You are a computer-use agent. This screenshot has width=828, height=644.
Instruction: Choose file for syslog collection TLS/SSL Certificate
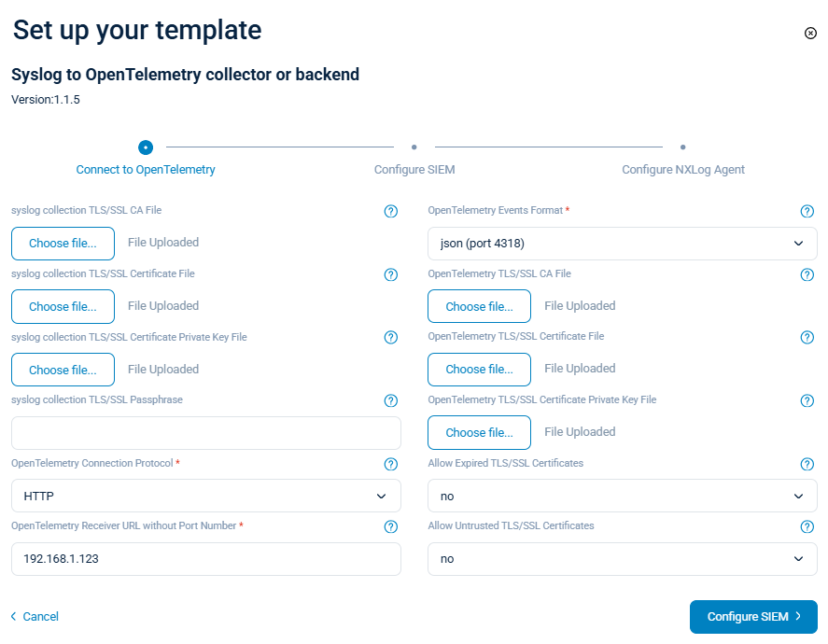point(63,306)
